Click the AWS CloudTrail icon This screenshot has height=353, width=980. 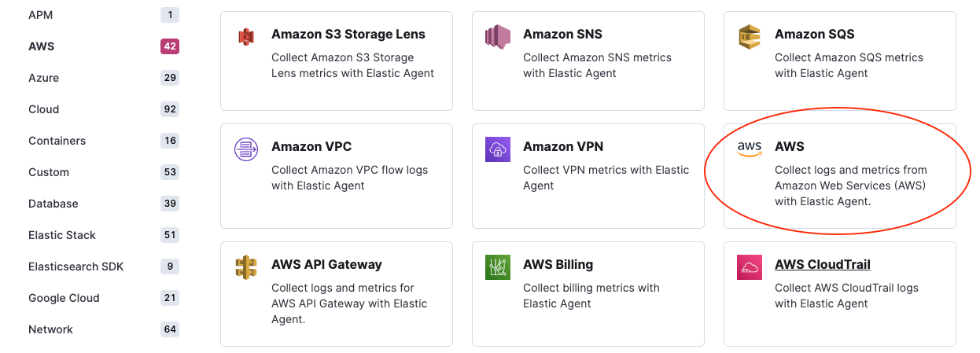[x=750, y=267]
